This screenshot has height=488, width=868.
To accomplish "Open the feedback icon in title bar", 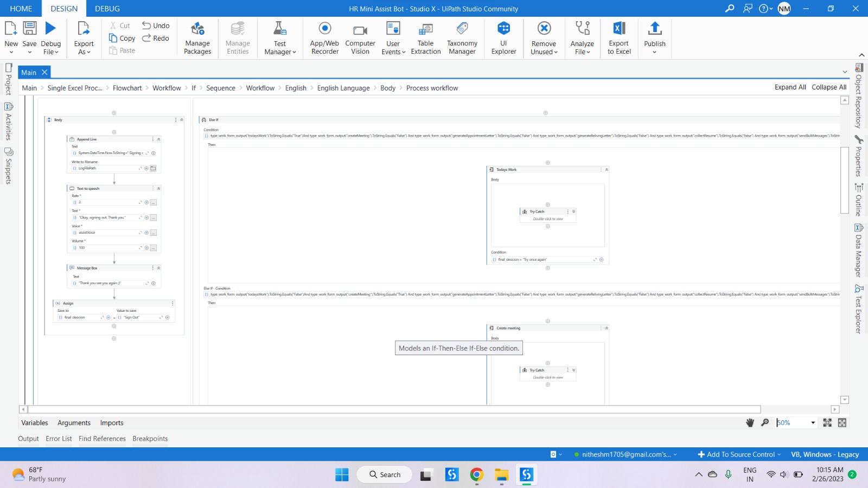I will pyautogui.click(x=748, y=8).
